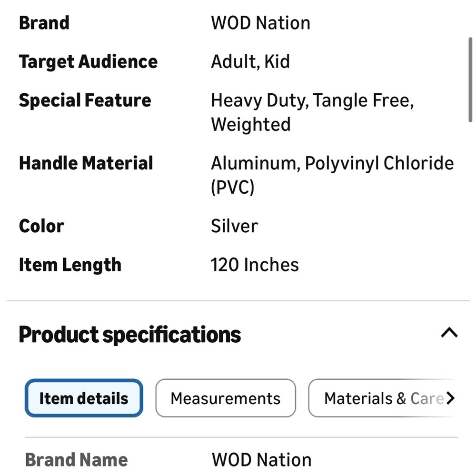Select the Heavy Duty, Tangle Free text
476x476 pixels.
pyautogui.click(x=312, y=100)
